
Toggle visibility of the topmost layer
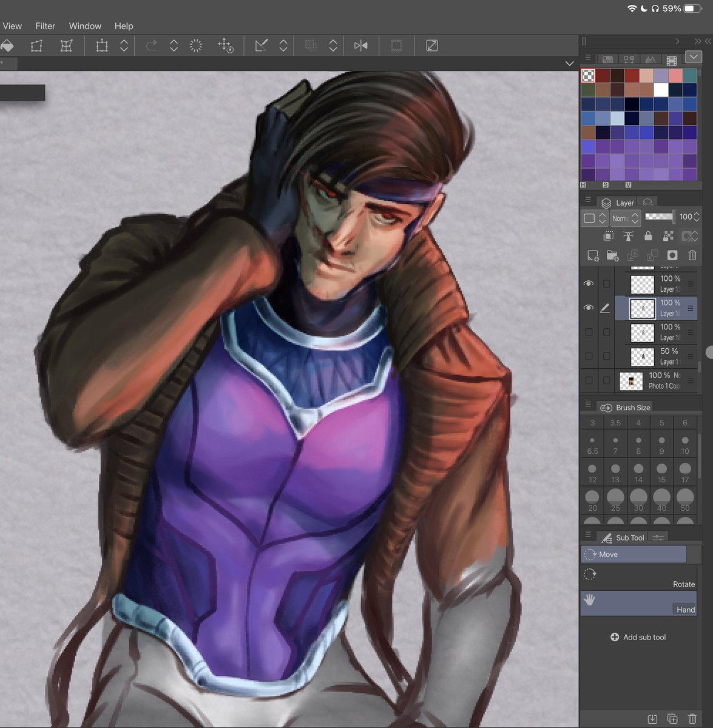(x=588, y=283)
